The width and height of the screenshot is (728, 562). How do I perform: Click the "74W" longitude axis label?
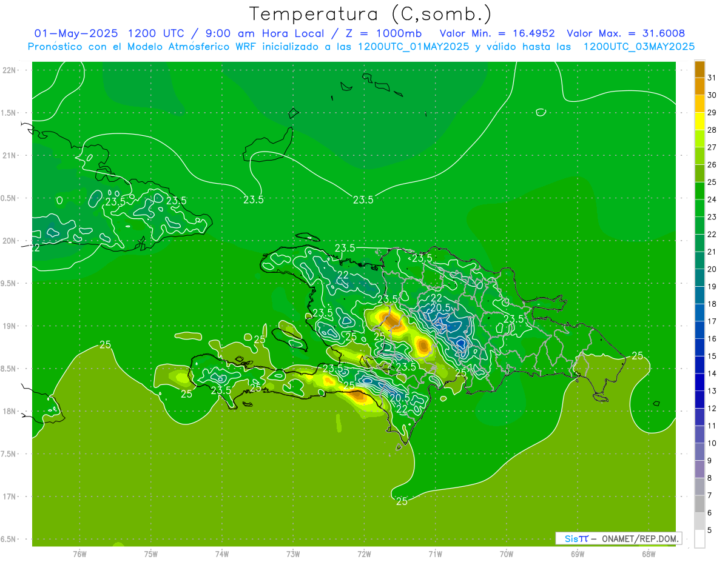pyautogui.click(x=222, y=553)
